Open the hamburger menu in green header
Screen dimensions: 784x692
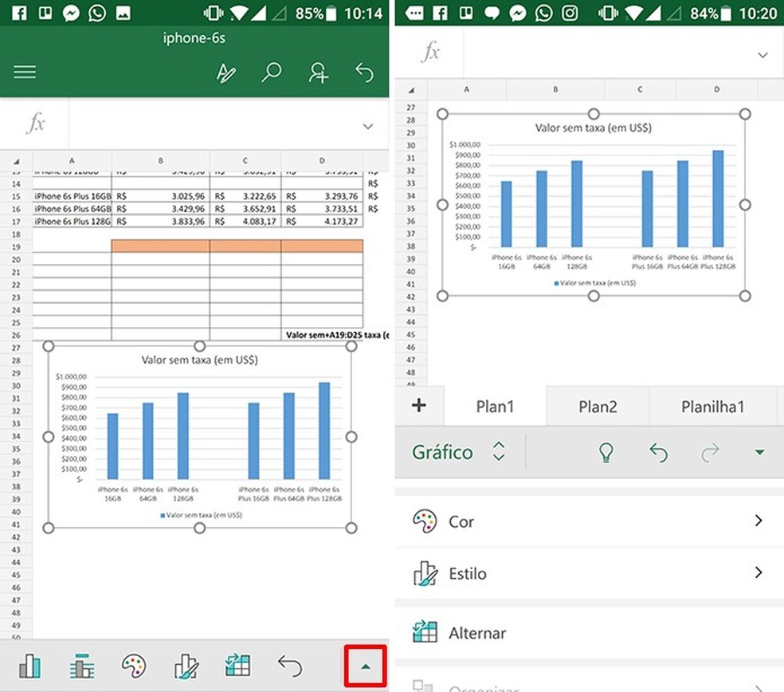[24, 72]
